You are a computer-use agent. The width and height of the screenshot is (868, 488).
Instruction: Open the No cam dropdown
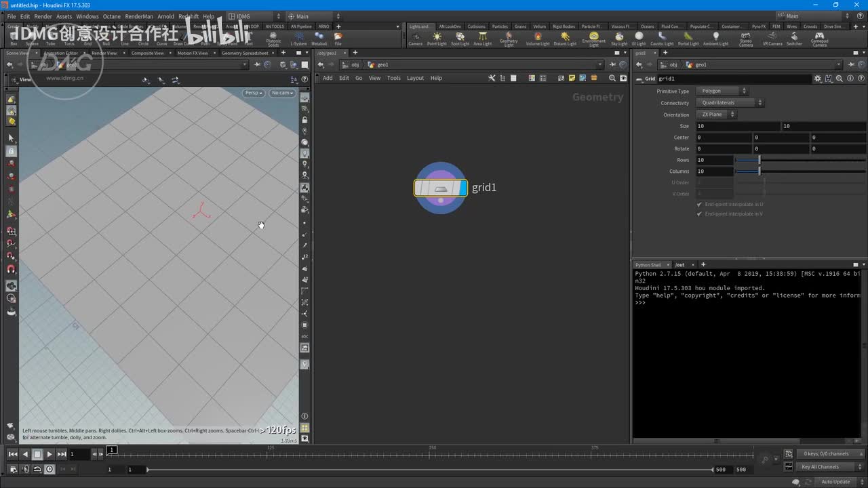tap(282, 93)
